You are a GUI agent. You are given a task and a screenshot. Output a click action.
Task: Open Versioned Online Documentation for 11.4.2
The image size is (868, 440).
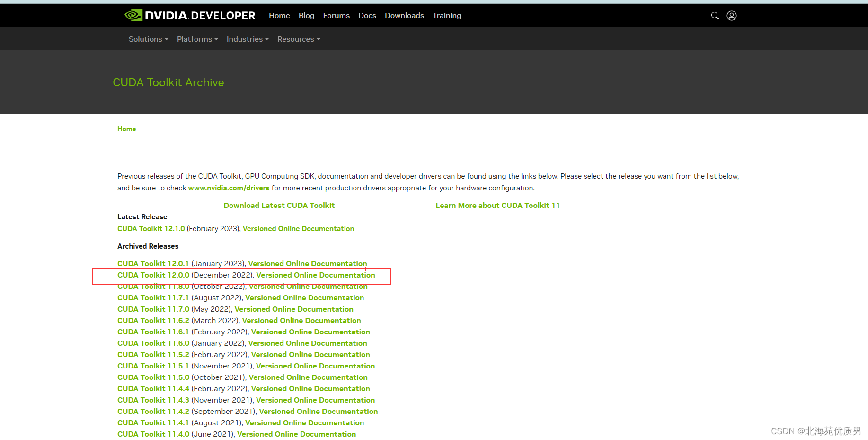pos(319,412)
